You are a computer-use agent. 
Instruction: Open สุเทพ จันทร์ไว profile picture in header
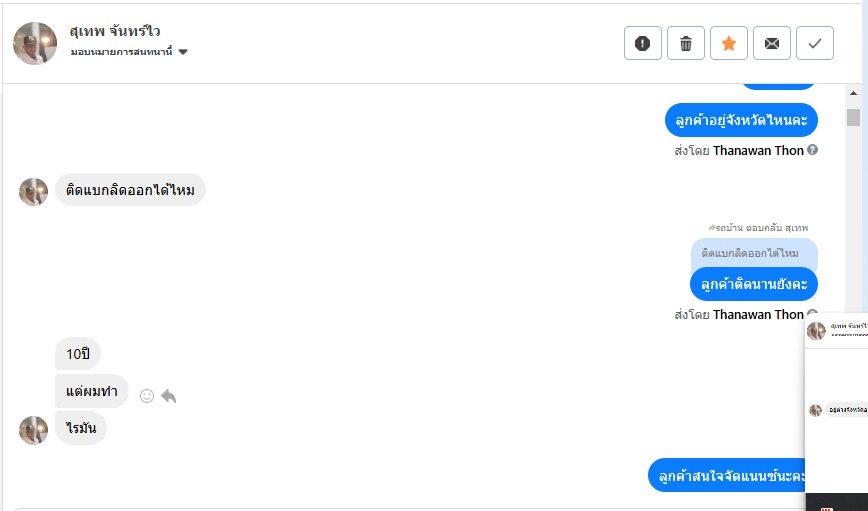point(35,43)
